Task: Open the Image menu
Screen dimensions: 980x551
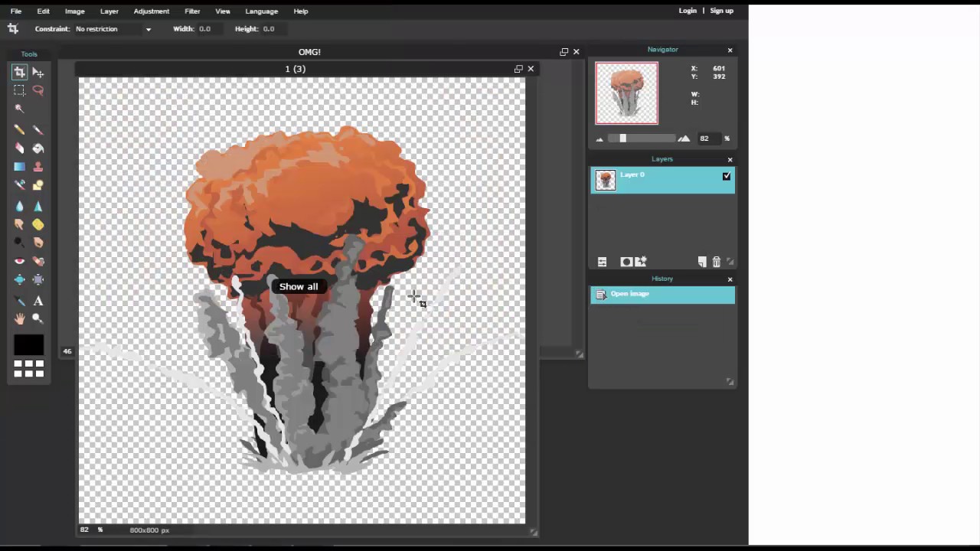Action: tap(75, 11)
